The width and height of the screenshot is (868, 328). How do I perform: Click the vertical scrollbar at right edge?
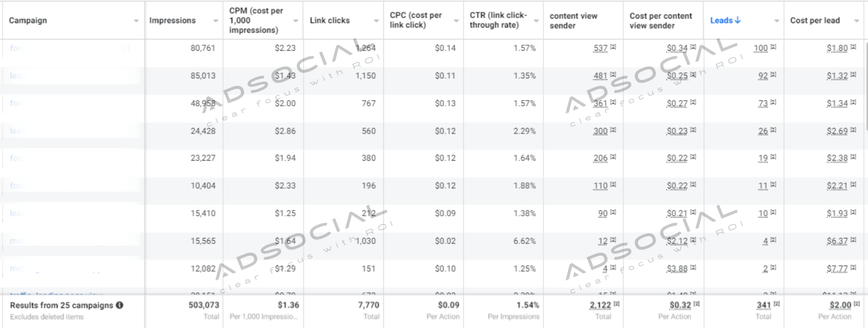(866, 136)
